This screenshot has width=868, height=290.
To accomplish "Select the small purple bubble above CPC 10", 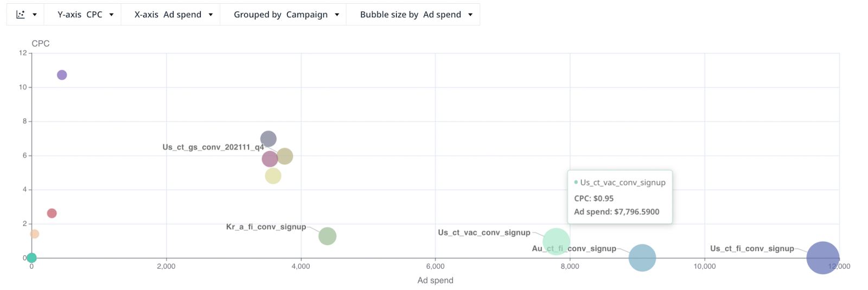I will click(x=62, y=75).
